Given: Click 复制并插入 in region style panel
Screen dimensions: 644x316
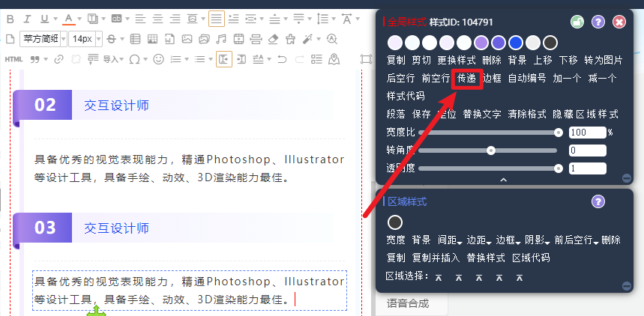Looking at the screenshot, I should point(436,258).
